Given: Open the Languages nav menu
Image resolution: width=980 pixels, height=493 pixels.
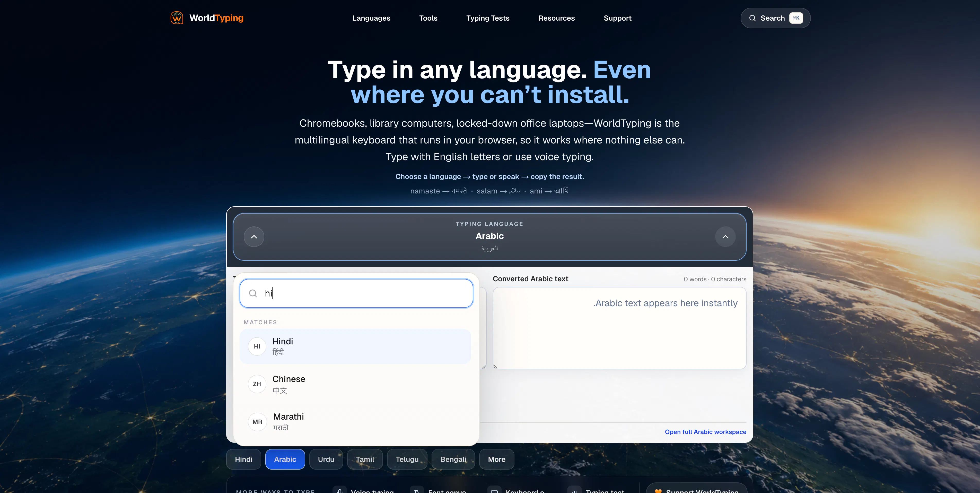Looking at the screenshot, I should (x=371, y=18).
